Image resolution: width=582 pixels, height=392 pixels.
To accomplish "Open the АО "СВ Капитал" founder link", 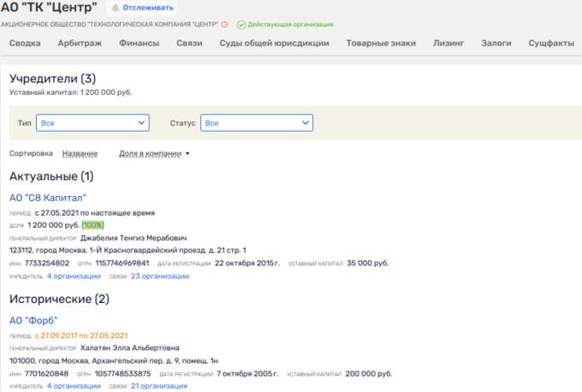I will point(48,198).
